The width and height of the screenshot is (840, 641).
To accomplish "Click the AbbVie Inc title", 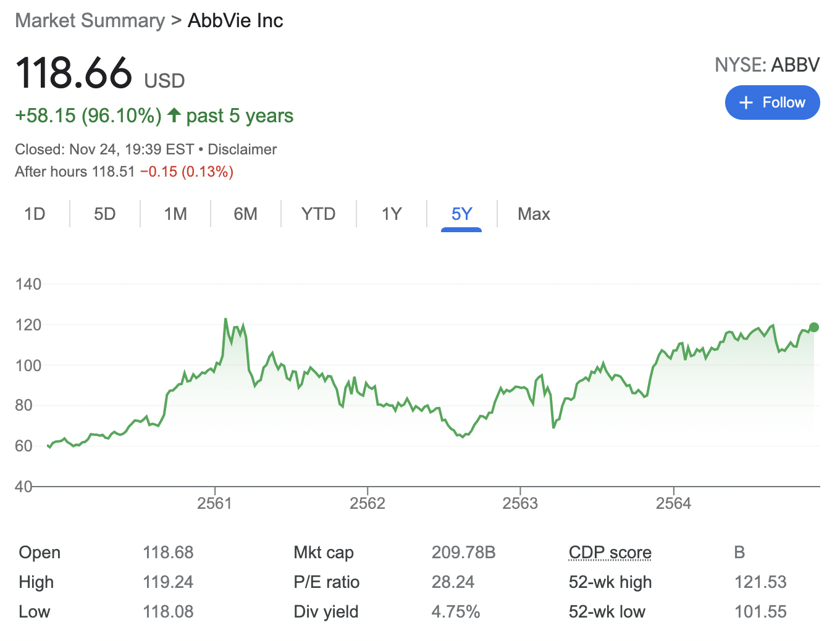I will coord(235,20).
